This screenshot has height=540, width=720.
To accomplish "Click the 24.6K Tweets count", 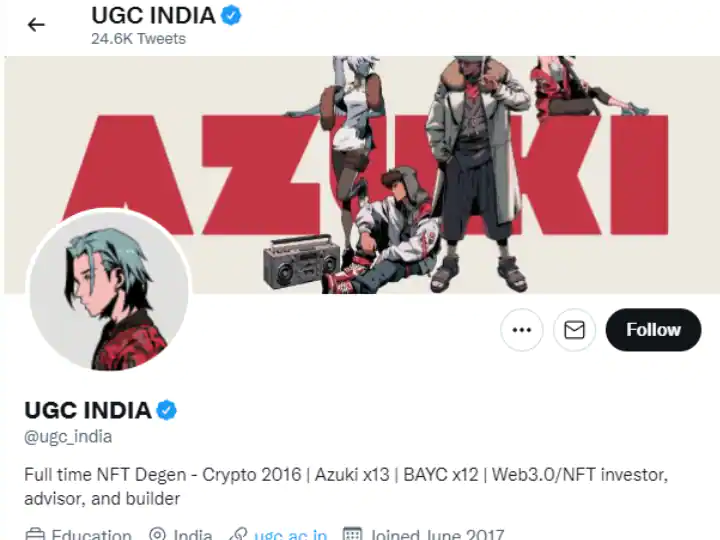I will click(138, 39).
